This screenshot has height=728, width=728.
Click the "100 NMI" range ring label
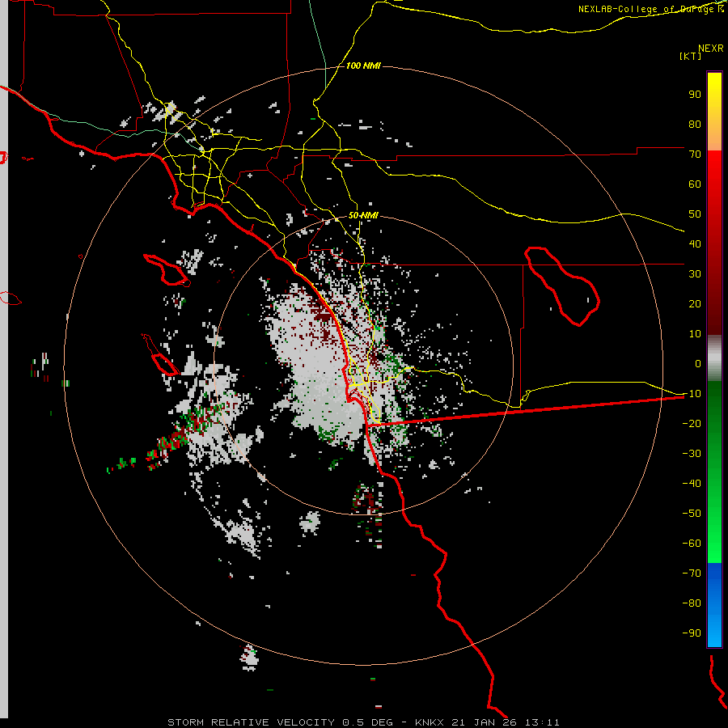coord(363,66)
